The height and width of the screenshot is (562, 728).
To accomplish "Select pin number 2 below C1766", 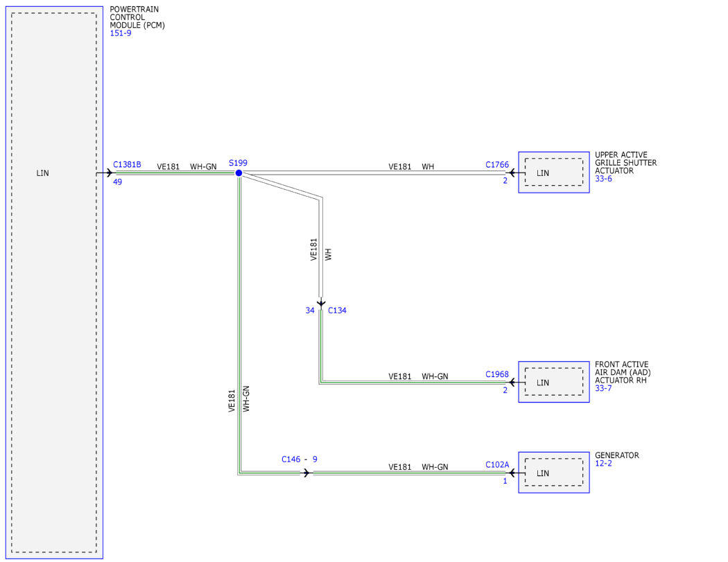I will pos(505,181).
